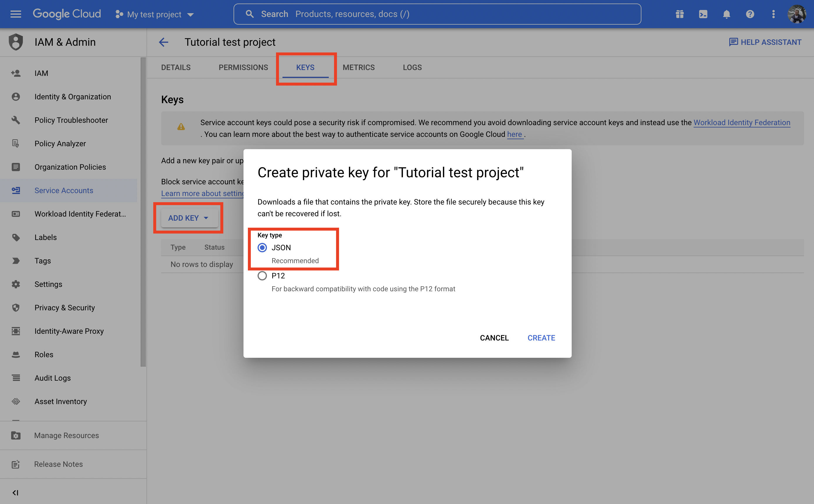Click CREATE to generate the private key
Viewport: 814px width, 504px height.
pyautogui.click(x=541, y=338)
